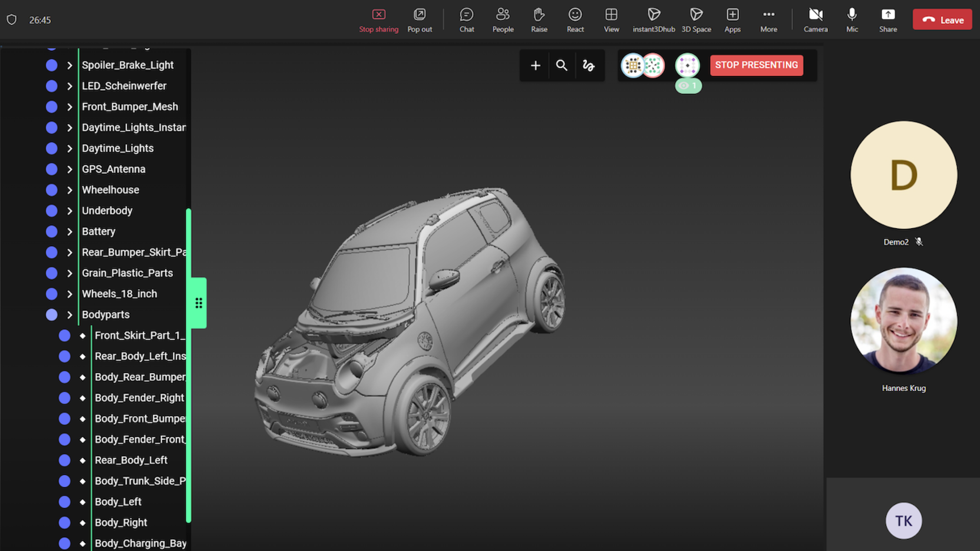Open the 3D Space icon
Screen dimensions: 980x551
click(x=697, y=20)
